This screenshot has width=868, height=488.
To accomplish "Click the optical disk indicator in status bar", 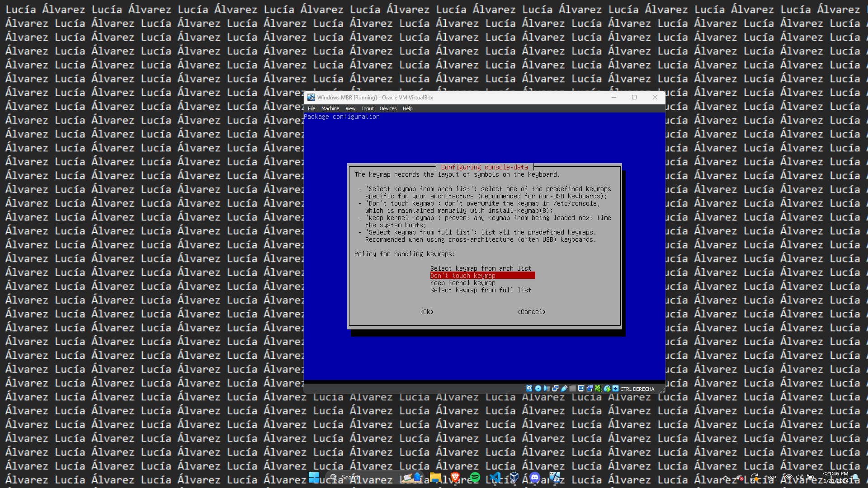I will (x=538, y=389).
